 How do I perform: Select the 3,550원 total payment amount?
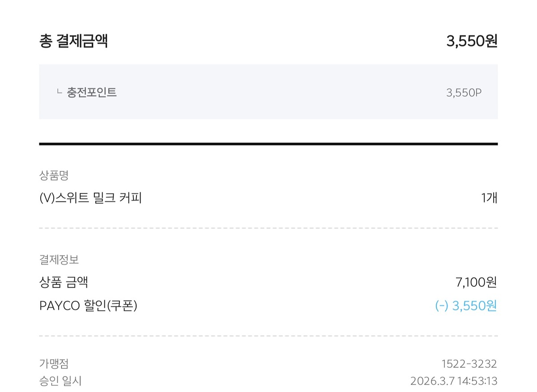(x=472, y=42)
